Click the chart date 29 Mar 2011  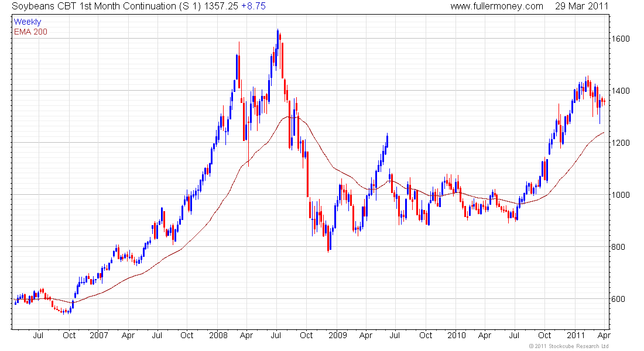(x=581, y=6)
